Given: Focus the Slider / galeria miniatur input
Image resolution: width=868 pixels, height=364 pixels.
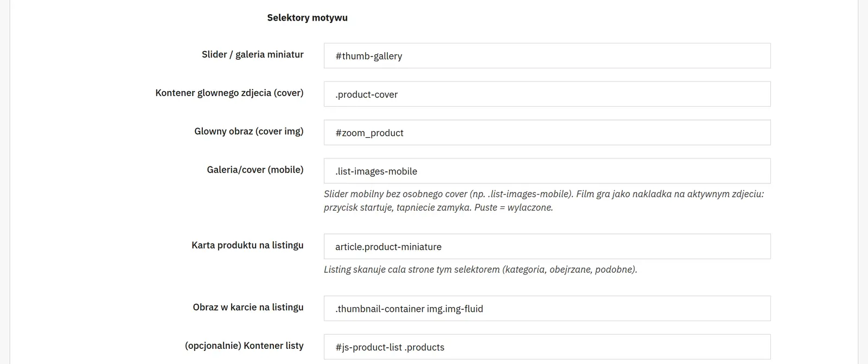Looking at the screenshot, I should tap(547, 56).
